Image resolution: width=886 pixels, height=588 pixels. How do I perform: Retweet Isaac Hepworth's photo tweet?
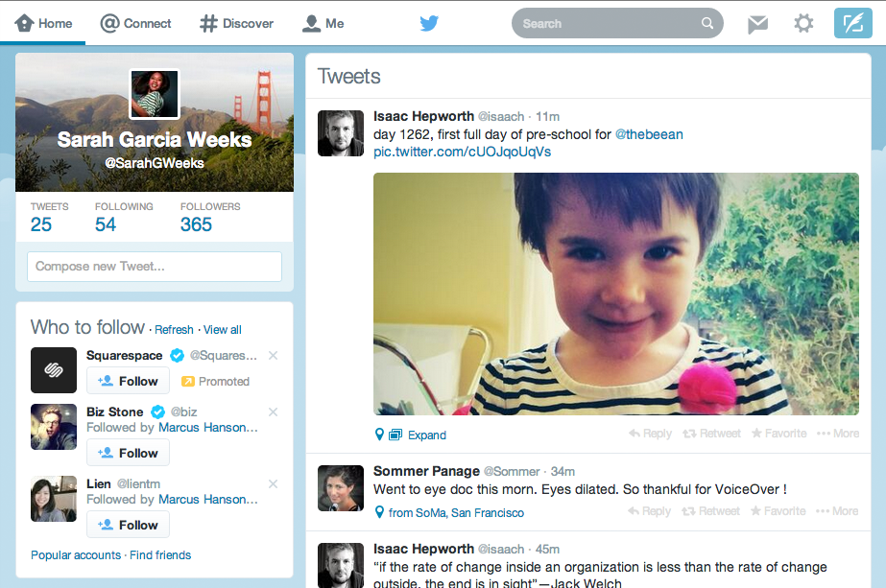(x=711, y=434)
